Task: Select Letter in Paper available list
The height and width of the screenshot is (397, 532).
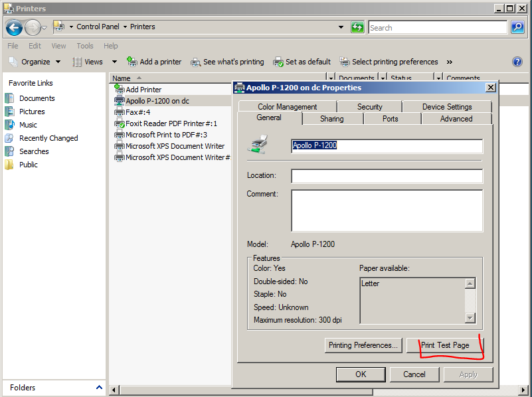Action: click(x=370, y=283)
